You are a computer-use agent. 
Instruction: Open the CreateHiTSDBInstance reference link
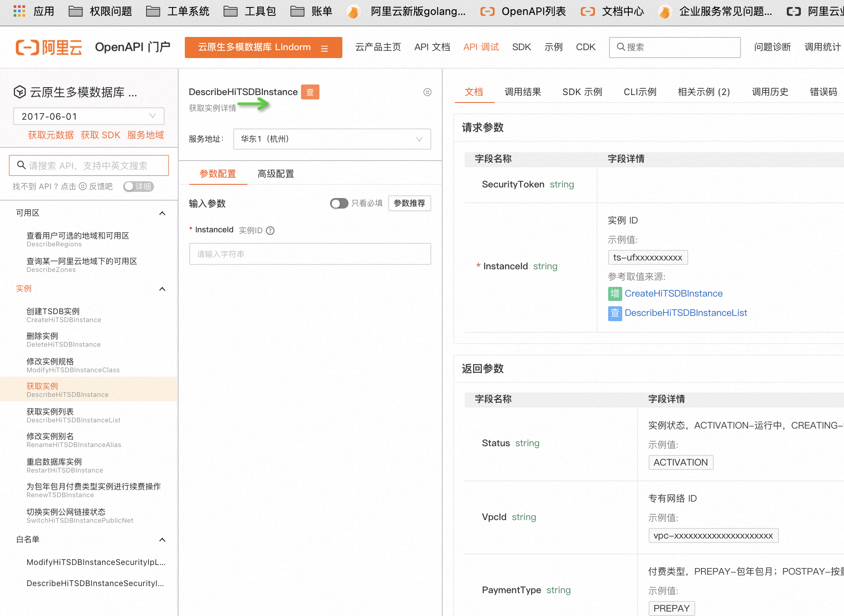(x=674, y=293)
